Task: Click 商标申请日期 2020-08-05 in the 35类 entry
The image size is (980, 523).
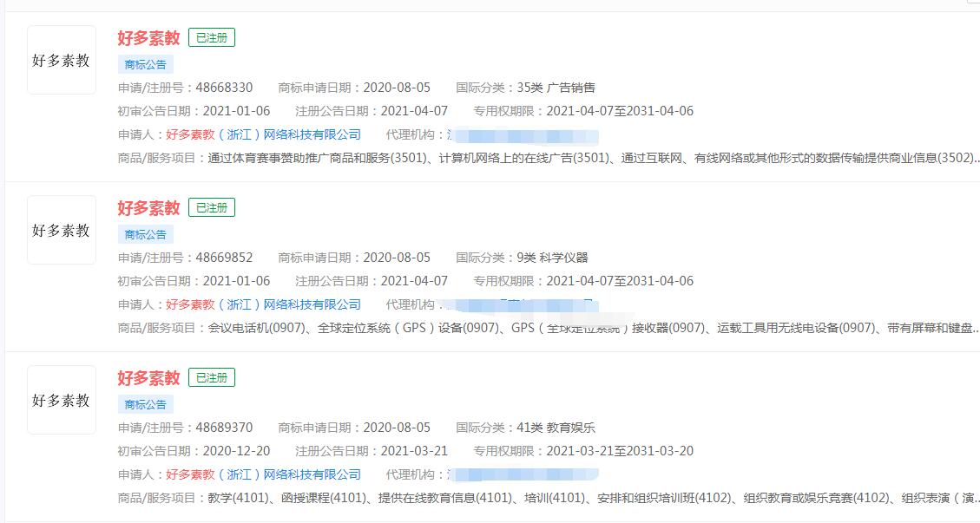Action: click(x=397, y=88)
